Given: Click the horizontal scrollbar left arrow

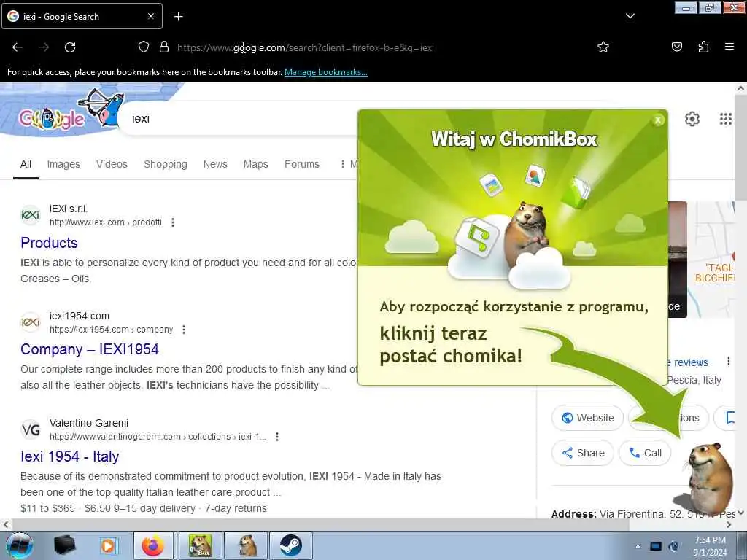Looking at the screenshot, I should click(5, 525).
